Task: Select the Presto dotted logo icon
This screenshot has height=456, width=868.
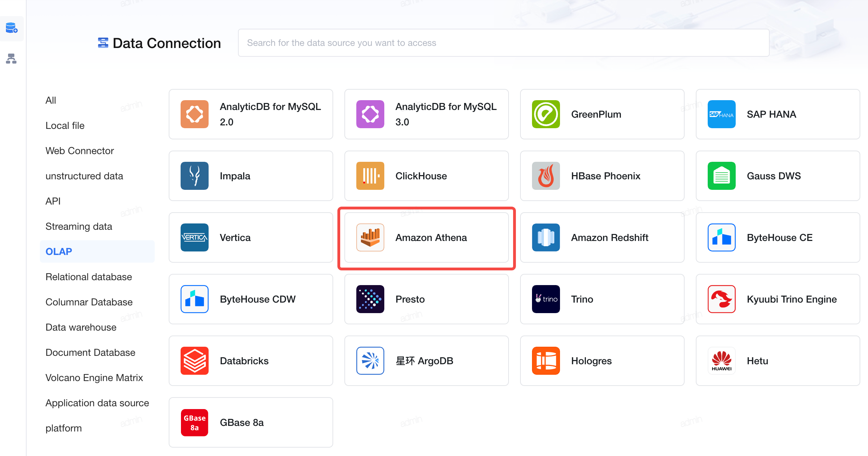Action: 370,299
